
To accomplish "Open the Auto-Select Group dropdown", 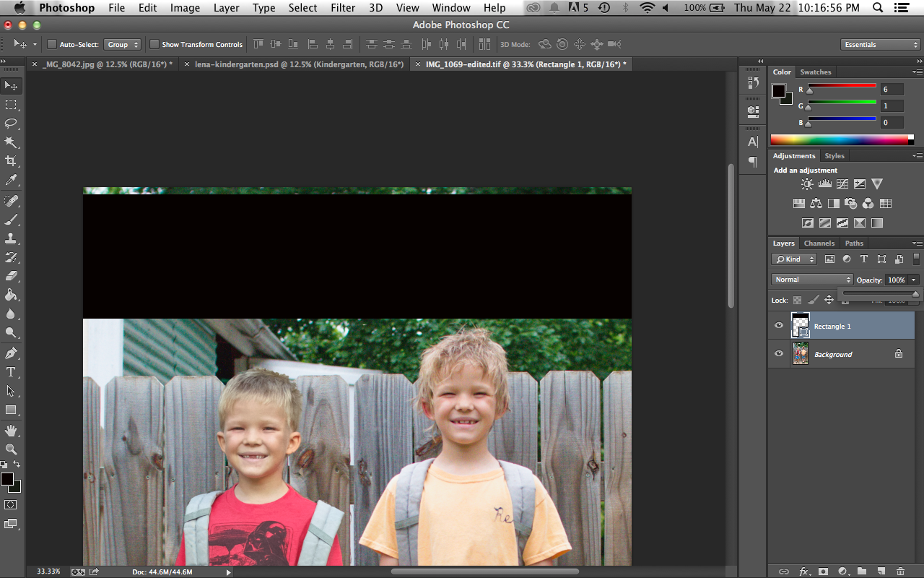I will point(122,45).
